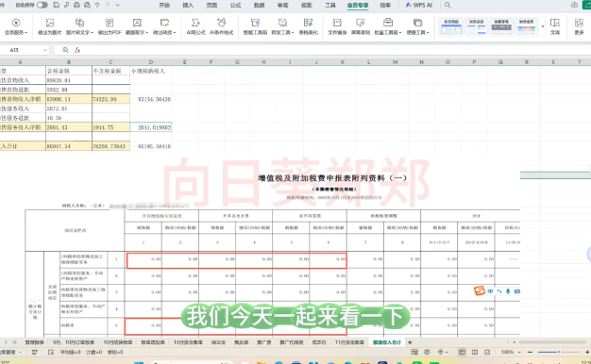Select column header D

151,61
